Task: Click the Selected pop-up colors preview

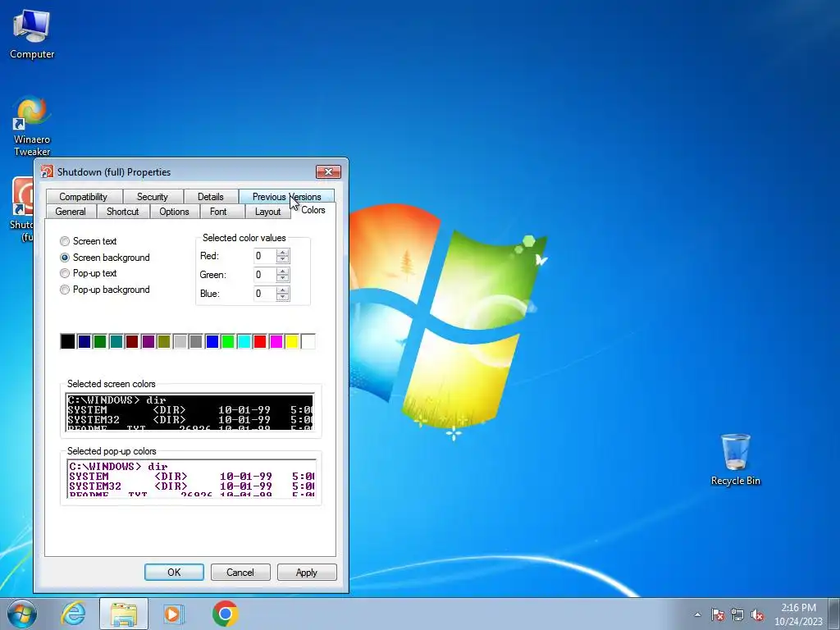Action: (191, 478)
